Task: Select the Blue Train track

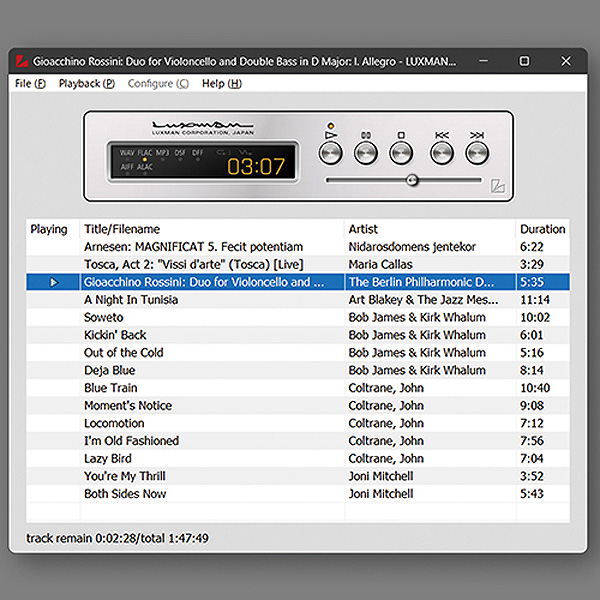Action: point(111,388)
